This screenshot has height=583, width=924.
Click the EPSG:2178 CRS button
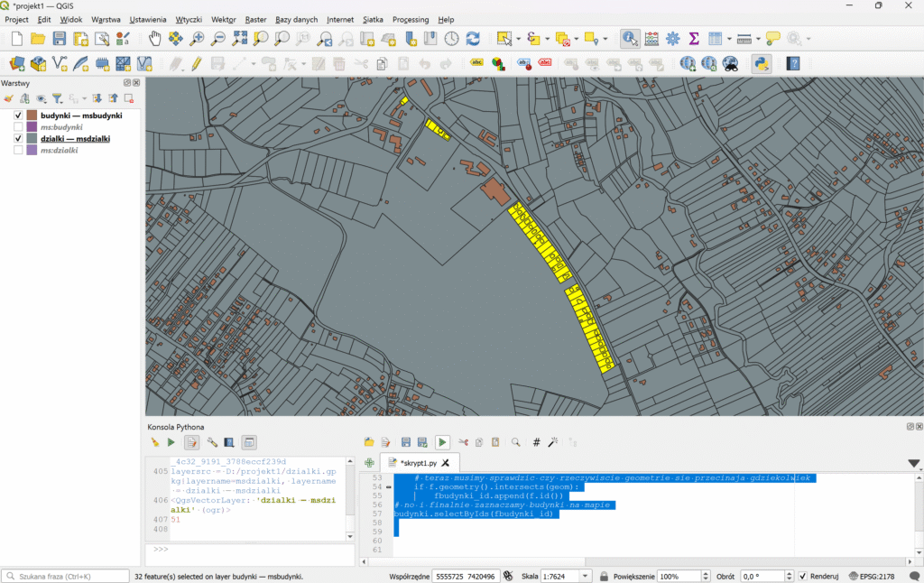coord(871,576)
